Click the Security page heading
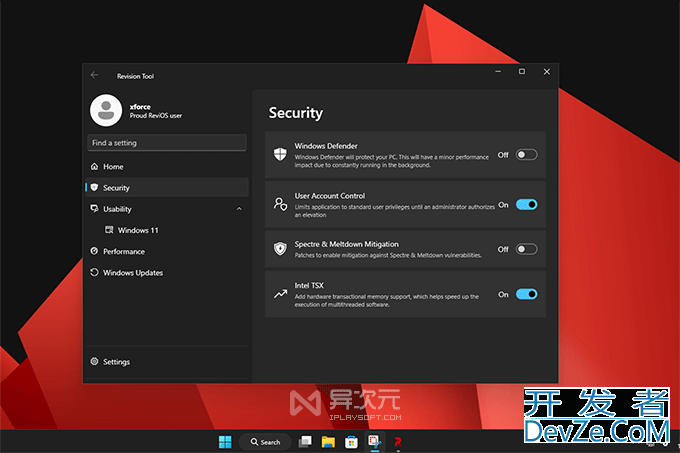Viewport: 680px width, 453px height. [296, 113]
